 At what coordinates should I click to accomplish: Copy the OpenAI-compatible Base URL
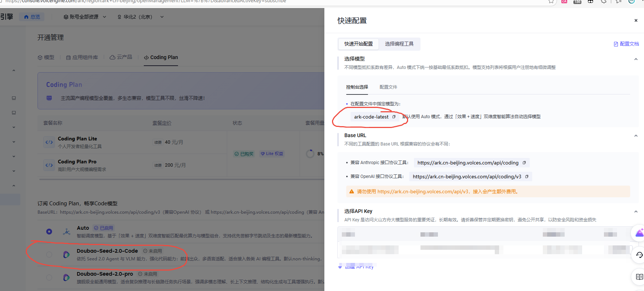click(527, 176)
